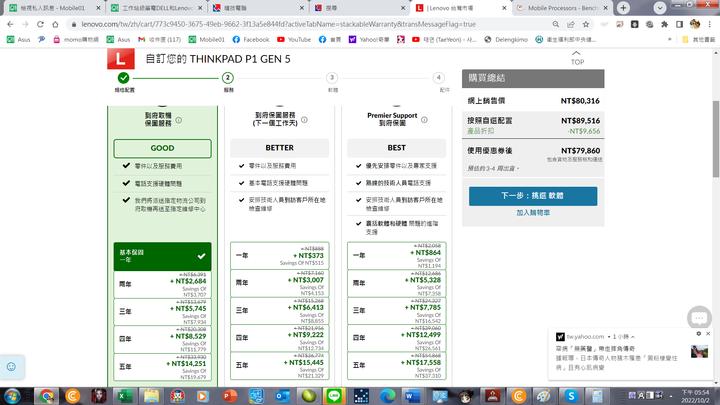Click the GOOD plan header button

[163, 148]
